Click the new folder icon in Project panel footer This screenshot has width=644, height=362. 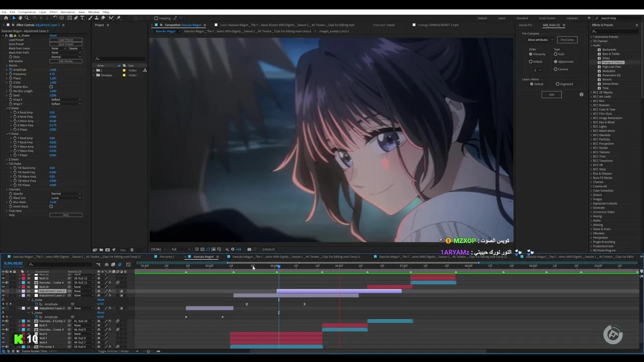(101, 250)
